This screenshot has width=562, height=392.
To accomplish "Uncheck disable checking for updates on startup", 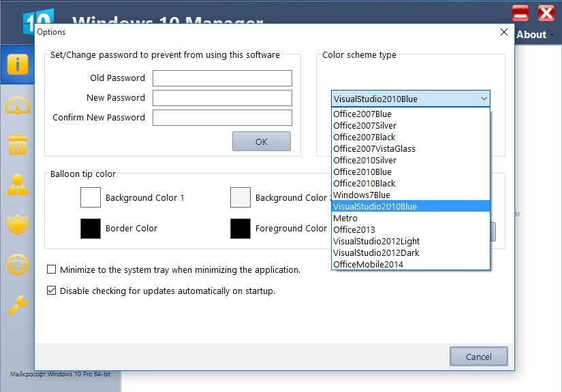I will 51,291.
